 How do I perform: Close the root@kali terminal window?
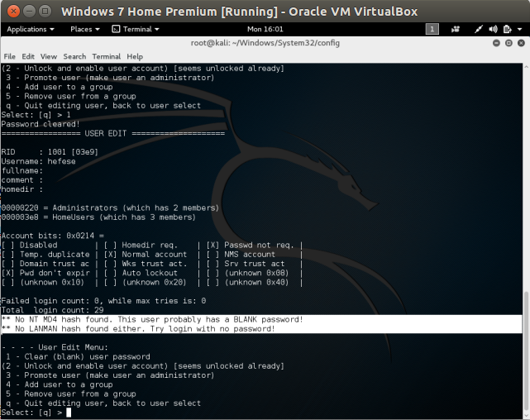pyautogui.click(x=521, y=43)
